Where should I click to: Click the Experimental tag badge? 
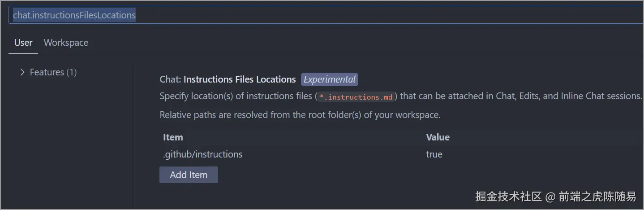(x=329, y=79)
